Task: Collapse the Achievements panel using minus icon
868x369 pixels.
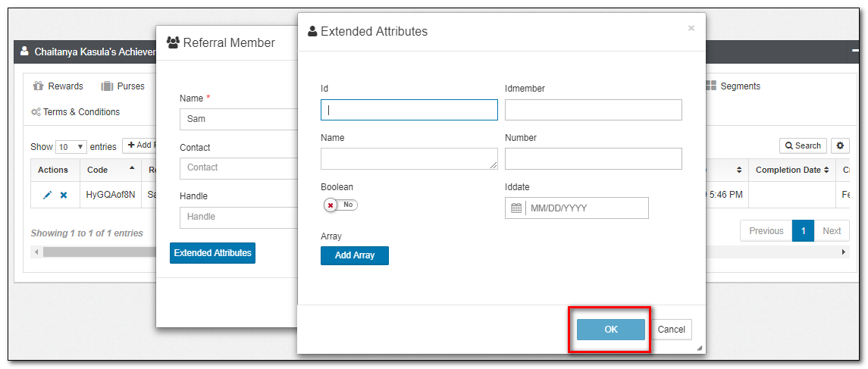Action: point(856,52)
